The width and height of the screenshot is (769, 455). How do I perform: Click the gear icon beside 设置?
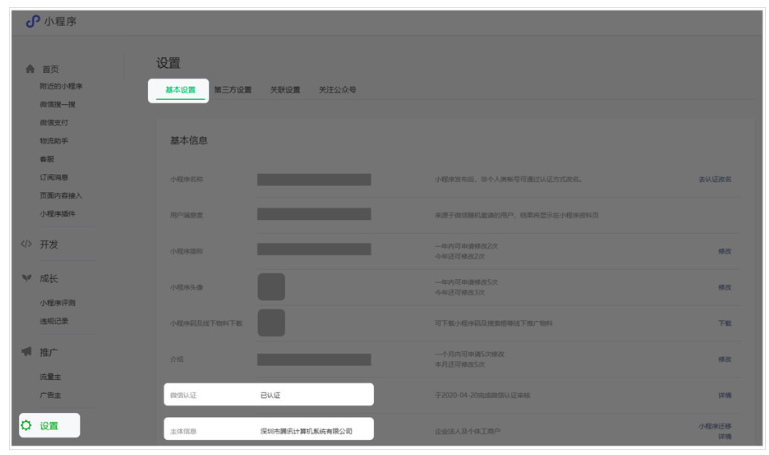[x=27, y=425]
